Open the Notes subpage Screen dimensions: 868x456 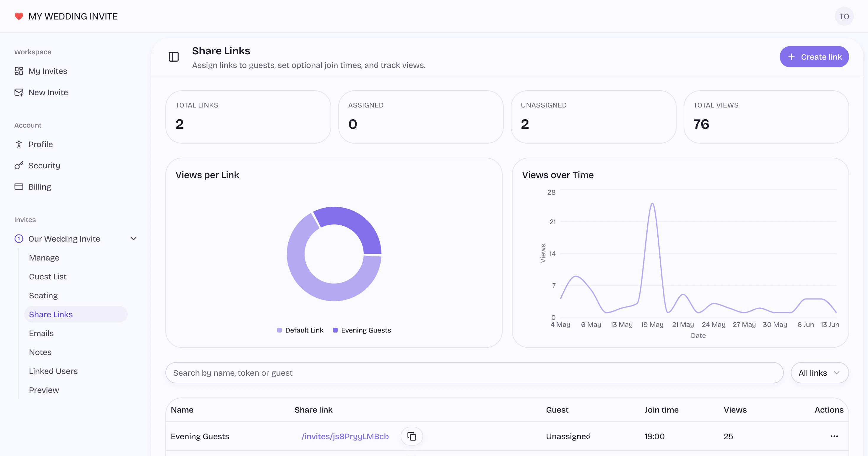point(40,352)
